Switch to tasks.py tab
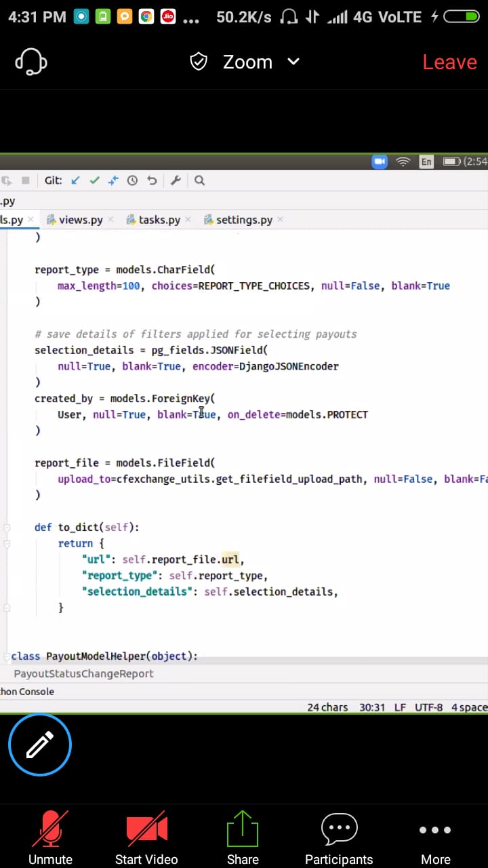 [159, 220]
